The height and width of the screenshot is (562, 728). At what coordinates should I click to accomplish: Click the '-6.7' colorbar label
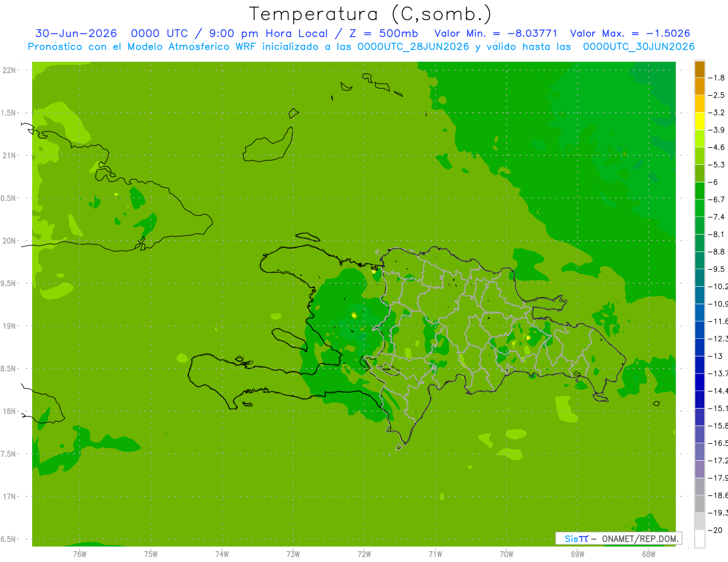(x=716, y=199)
